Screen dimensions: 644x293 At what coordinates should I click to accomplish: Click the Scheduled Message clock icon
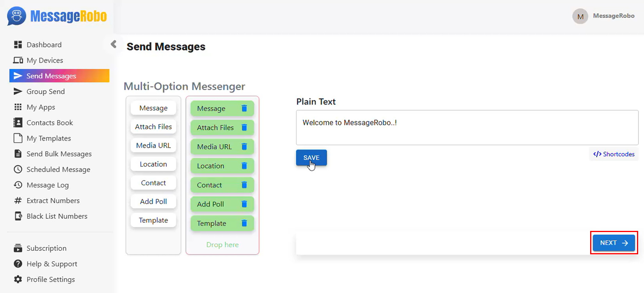point(18,170)
